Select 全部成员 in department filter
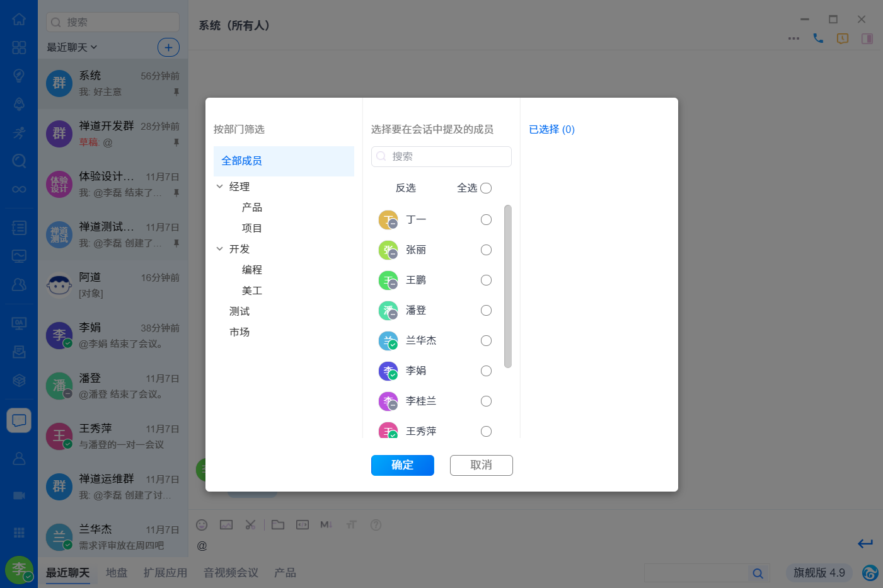 tap(284, 161)
